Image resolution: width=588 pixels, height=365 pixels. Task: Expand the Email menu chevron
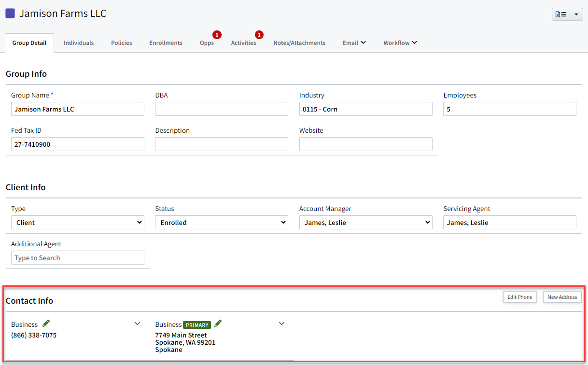pyautogui.click(x=364, y=42)
